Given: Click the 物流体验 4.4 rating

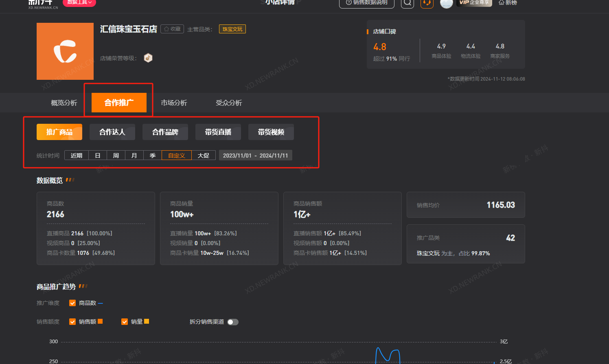Looking at the screenshot, I should pyautogui.click(x=471, y=46).
